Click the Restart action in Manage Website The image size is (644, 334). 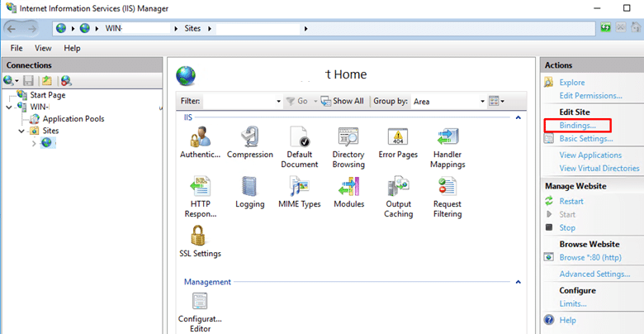tap(571, 201)
